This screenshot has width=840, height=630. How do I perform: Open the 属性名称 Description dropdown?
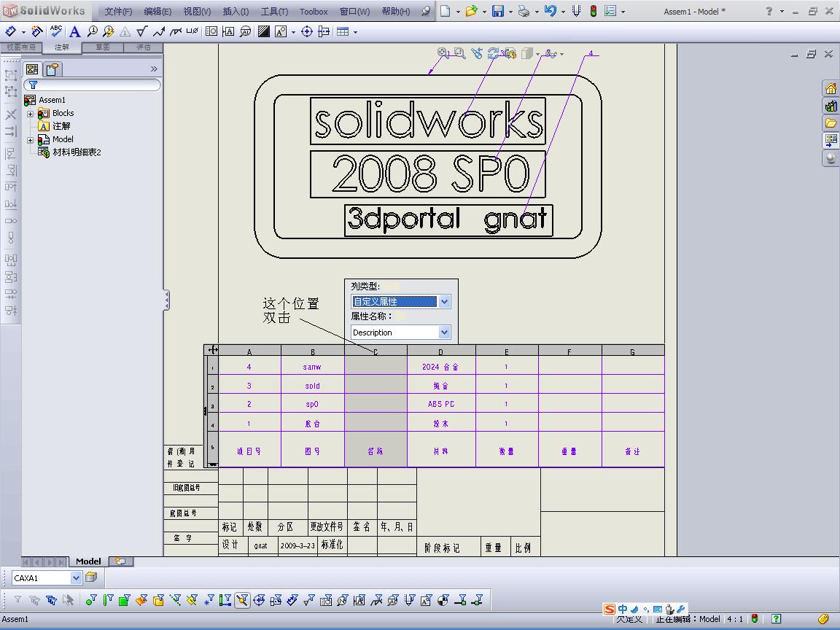[445, 332]
